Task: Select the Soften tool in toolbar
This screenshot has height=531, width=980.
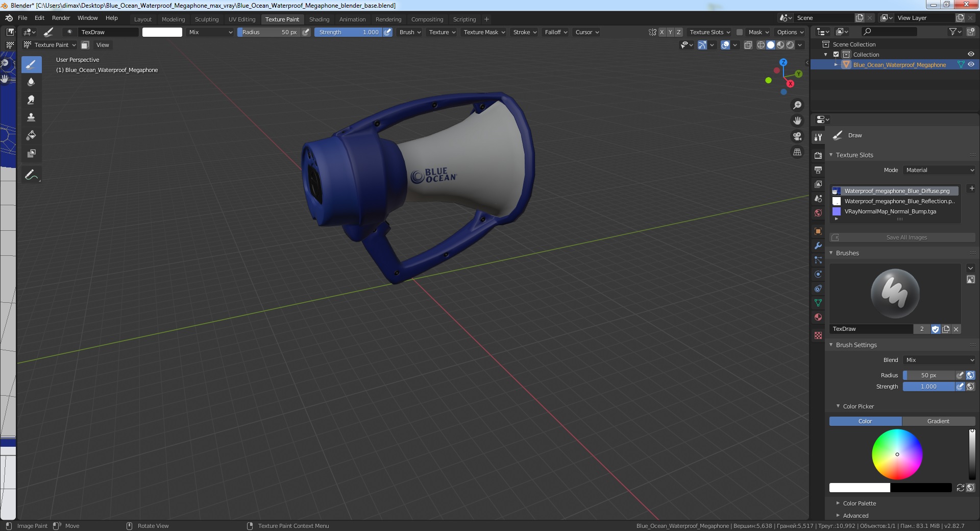Action: (x=31, y=82)
